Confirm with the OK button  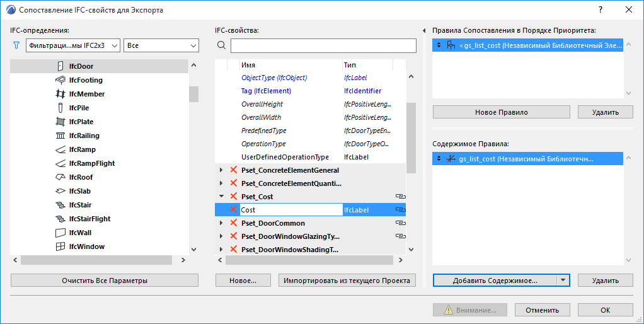coord(606,310)
